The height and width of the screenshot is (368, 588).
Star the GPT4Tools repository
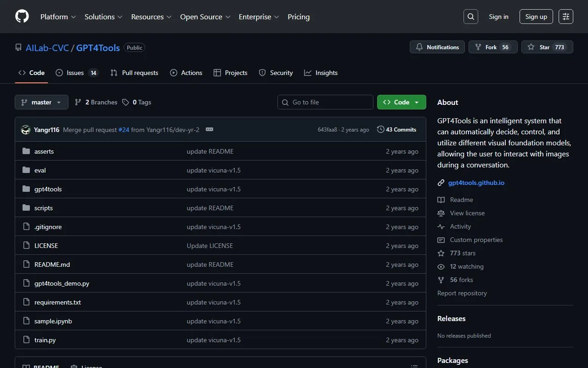point(547,47)
